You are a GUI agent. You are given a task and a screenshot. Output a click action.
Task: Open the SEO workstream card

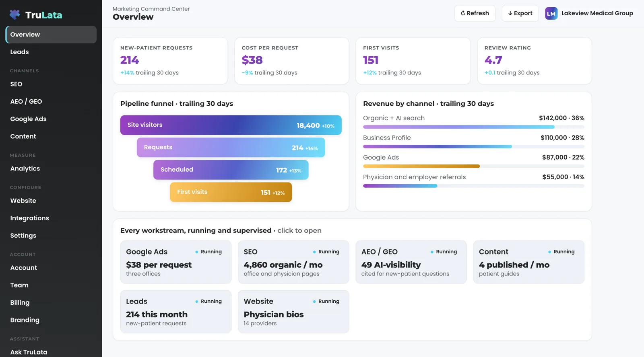[293, 262]
